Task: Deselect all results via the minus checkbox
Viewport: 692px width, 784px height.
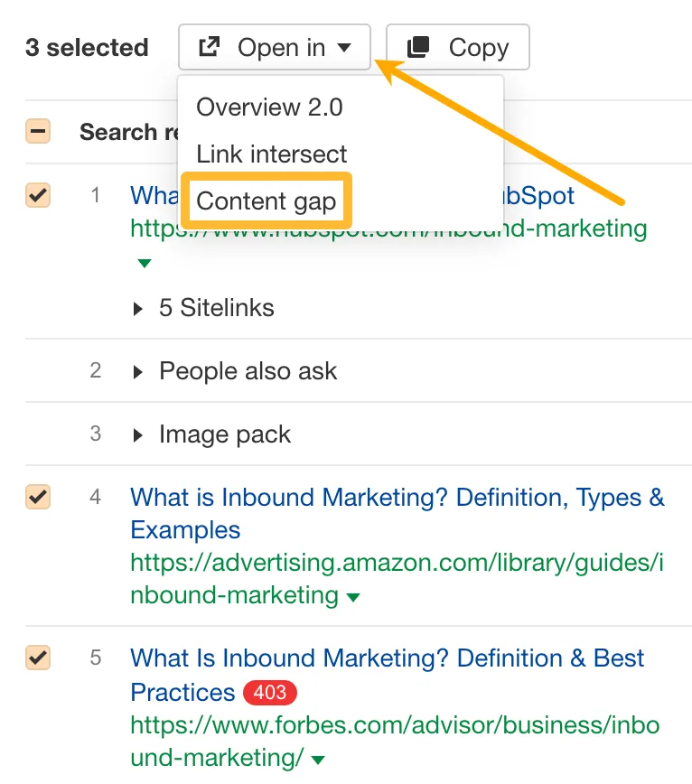Action: click(x=37, y=131)
